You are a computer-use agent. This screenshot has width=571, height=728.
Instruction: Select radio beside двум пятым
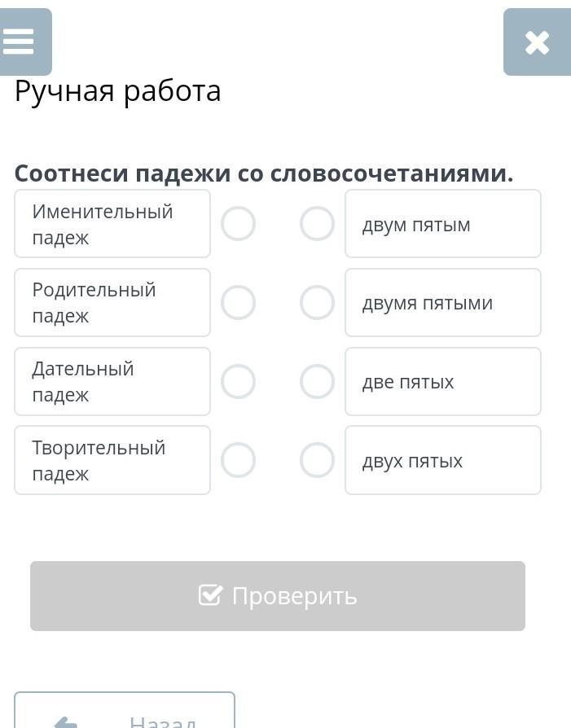point(317,224)
